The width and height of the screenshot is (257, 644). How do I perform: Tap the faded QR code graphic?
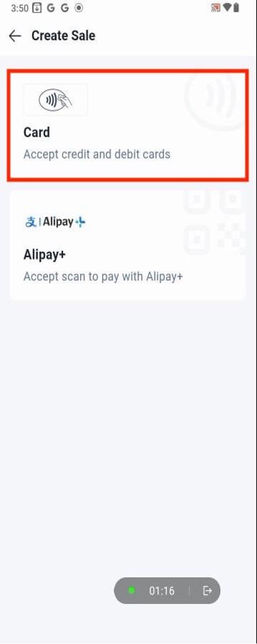(213, 222)
